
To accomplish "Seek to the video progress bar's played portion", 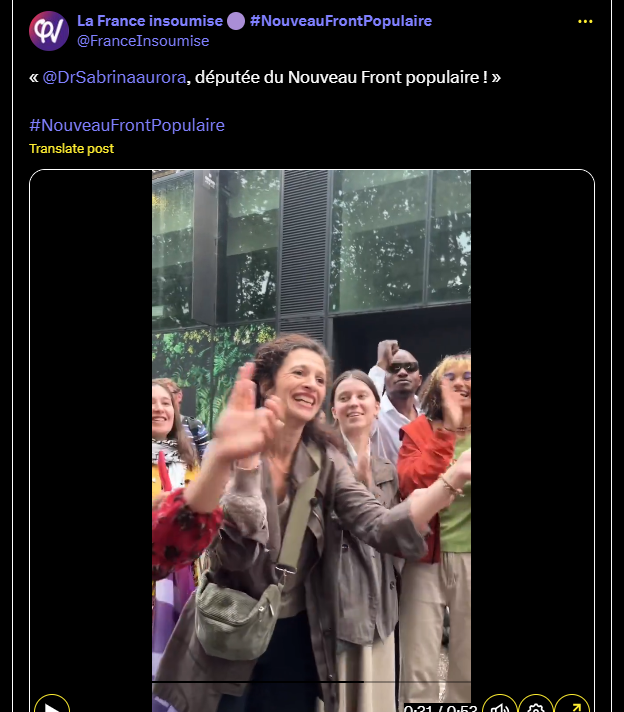I will [258, 682].
